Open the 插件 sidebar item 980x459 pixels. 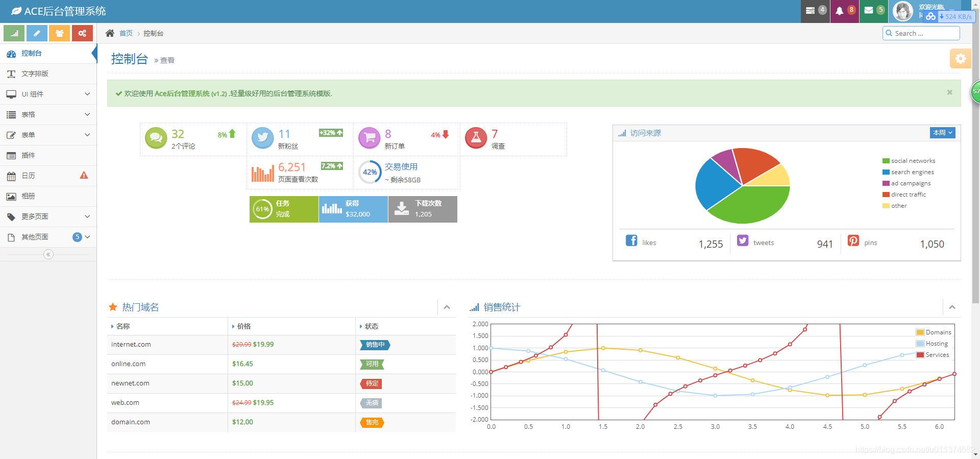coord(48,155)
